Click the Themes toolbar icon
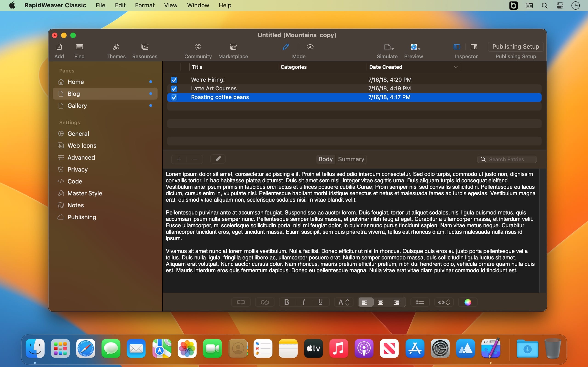This screenshot has height=367, width=588. pos(116,47)
